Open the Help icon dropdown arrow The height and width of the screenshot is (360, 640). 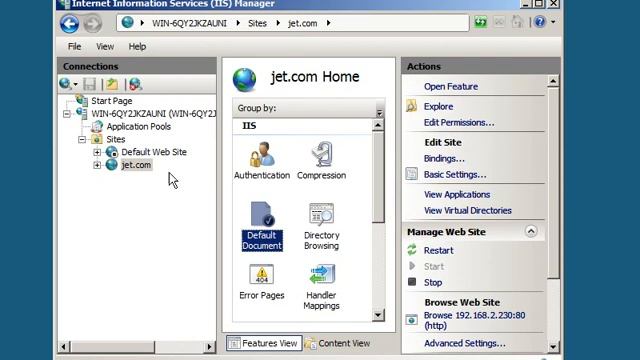(553, 22)
